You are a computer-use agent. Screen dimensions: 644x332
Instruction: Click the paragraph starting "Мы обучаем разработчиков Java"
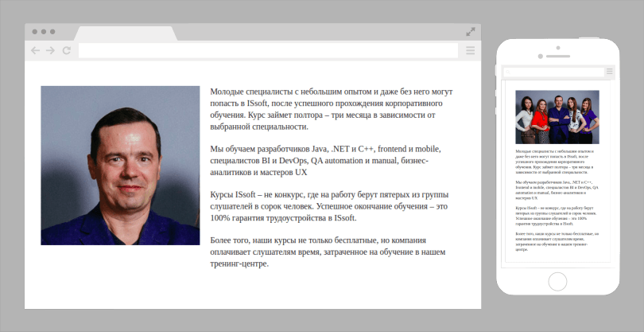pyautogui.click(x=325, y=161)
